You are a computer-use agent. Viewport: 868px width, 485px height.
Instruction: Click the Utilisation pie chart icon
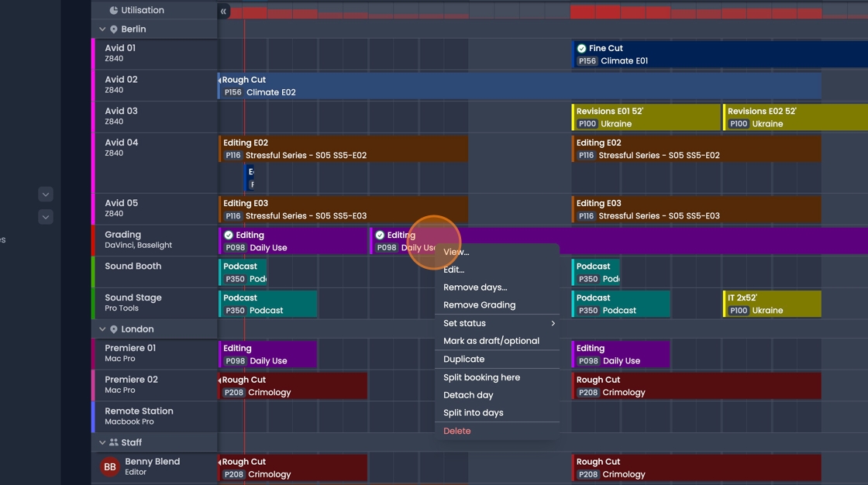115,10
